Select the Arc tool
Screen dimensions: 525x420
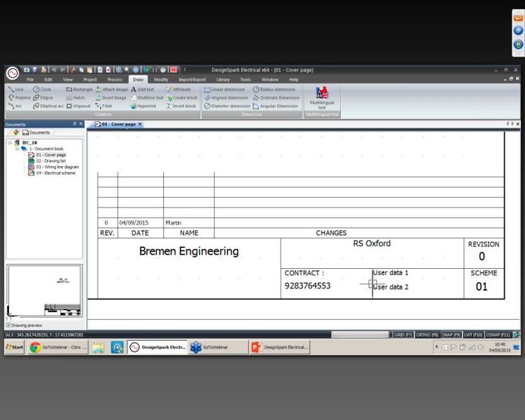[15, 106]
